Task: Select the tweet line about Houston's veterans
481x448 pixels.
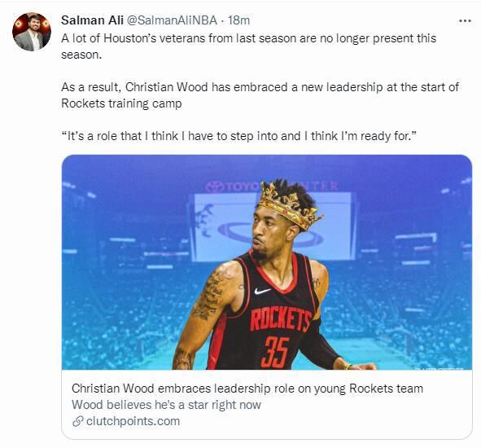Action: (248, 46)
